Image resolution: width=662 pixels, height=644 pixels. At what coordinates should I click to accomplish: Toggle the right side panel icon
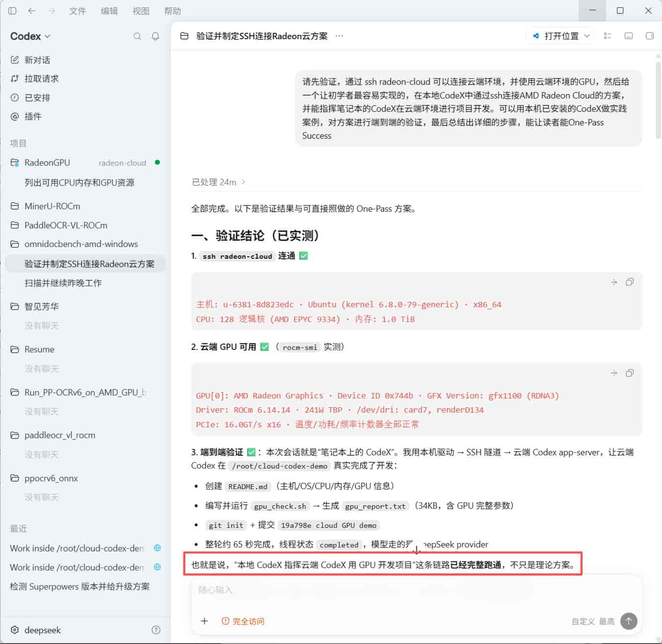click(x=650, y=36)
